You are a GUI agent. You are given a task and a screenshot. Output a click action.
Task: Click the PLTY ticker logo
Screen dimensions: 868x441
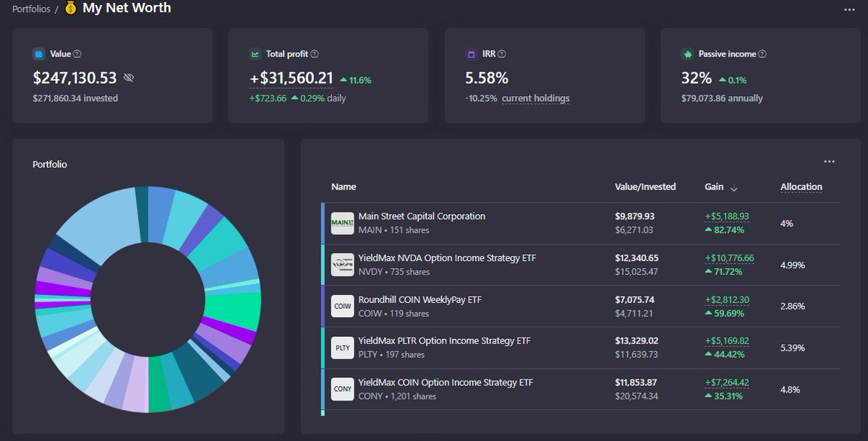342,348
